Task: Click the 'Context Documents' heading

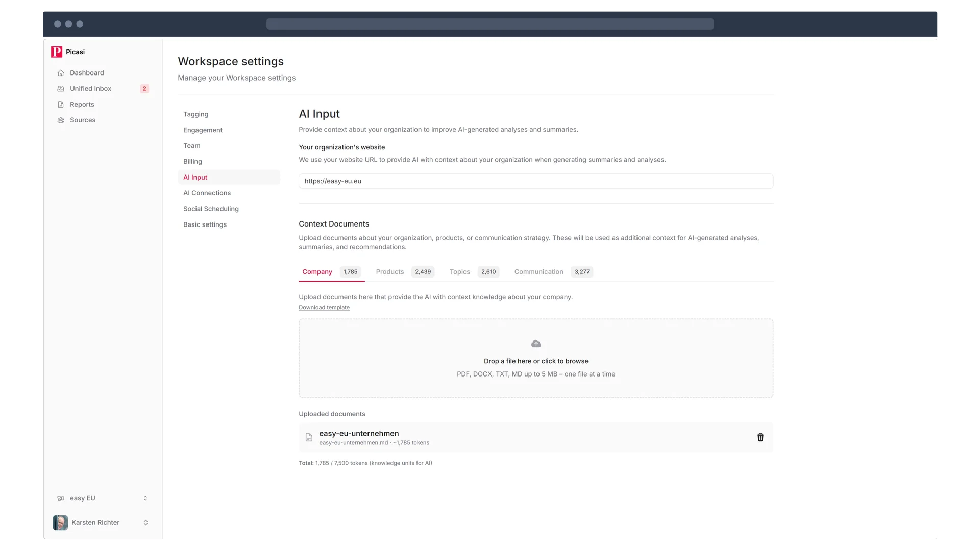Action: pos(334,224)
